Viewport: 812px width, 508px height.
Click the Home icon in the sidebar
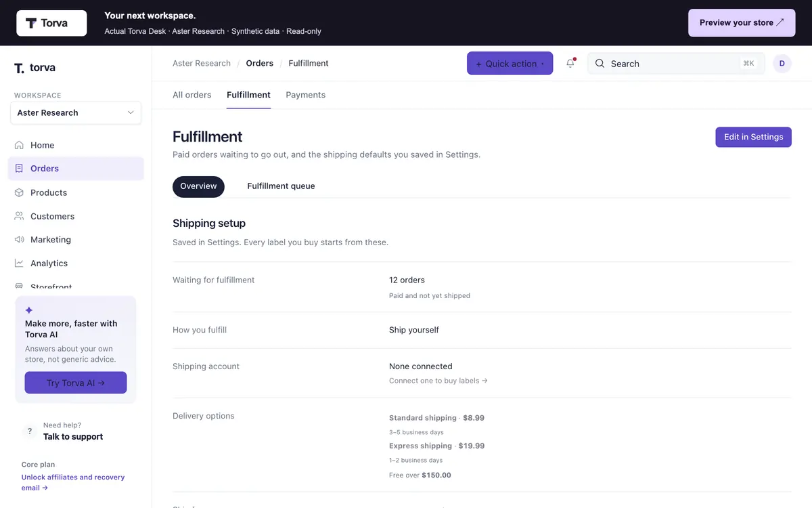pos(19,145)
